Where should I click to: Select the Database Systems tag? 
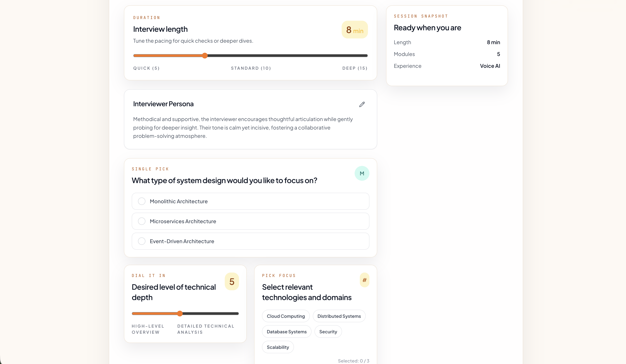tap(286, 332)
